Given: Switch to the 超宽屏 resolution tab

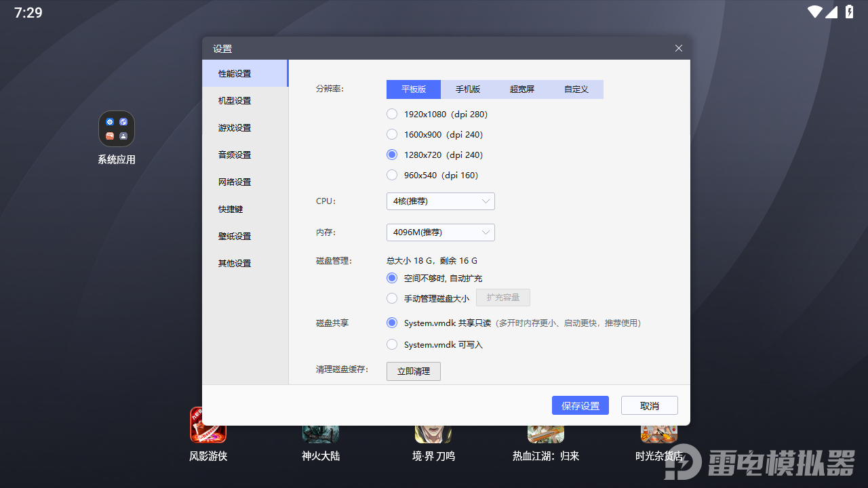Looking at the screenshot, I should (522, 89).
